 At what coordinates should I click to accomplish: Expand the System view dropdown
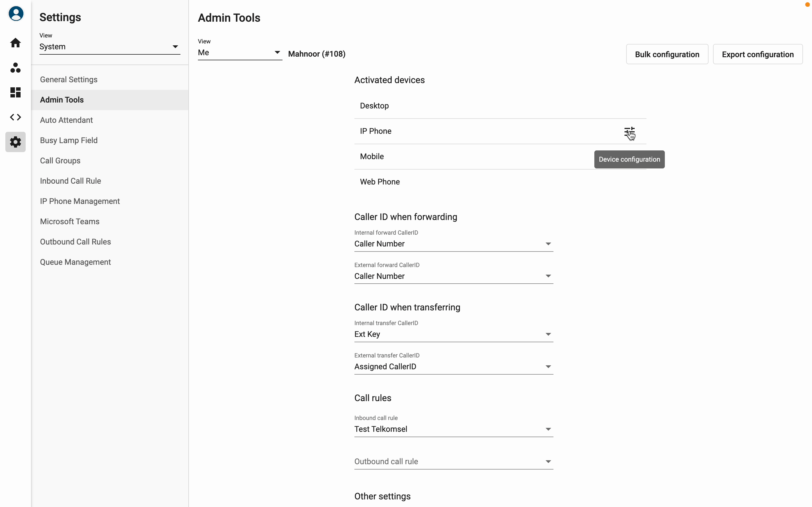click(x=109, y=46)
